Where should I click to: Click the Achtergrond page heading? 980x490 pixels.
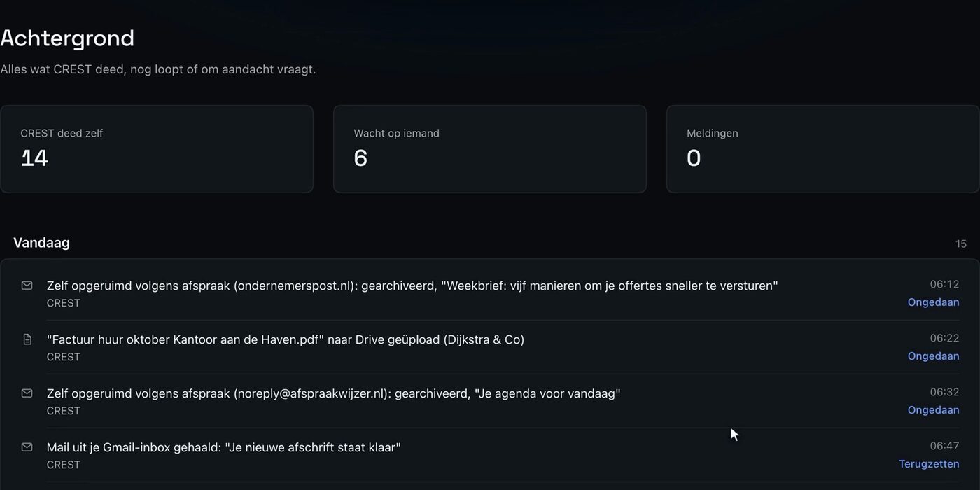[x=67, y=38]
